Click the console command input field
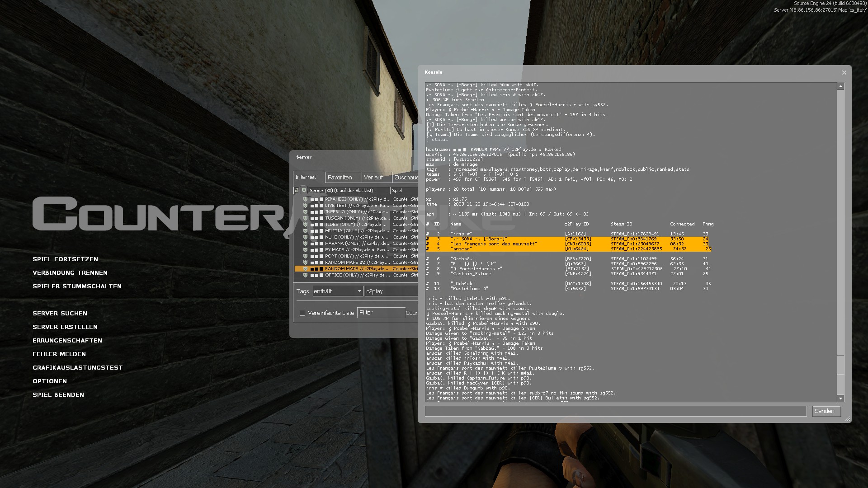This screenshot has height=488, width=868. [616, 411]
